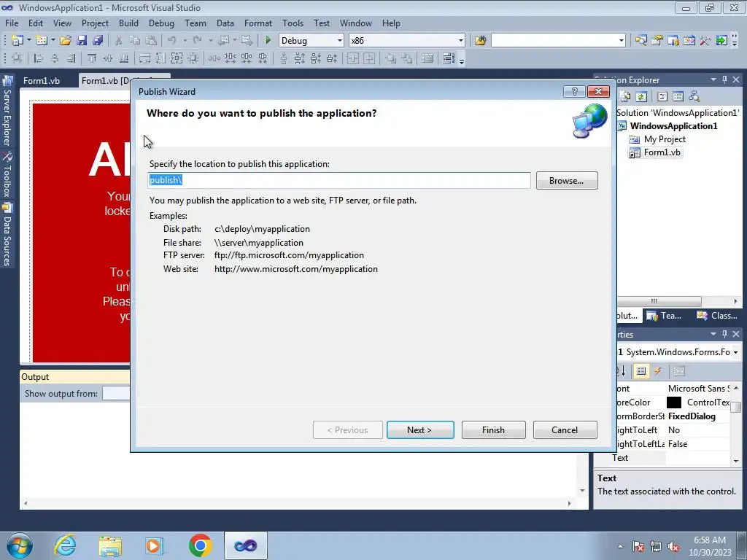Open Solution Explorer from the toolbar icon
This screenshot has height=560, width=747.
(x=640, y=41)
